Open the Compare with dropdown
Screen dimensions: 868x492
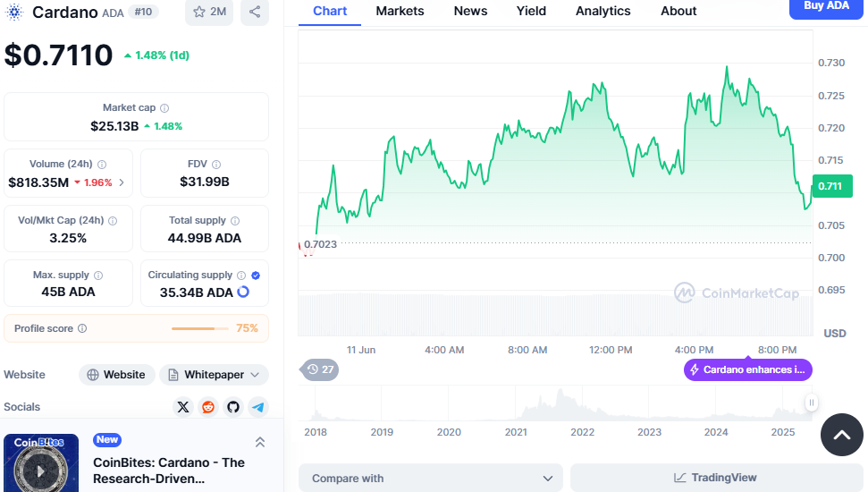click(431, 479)
